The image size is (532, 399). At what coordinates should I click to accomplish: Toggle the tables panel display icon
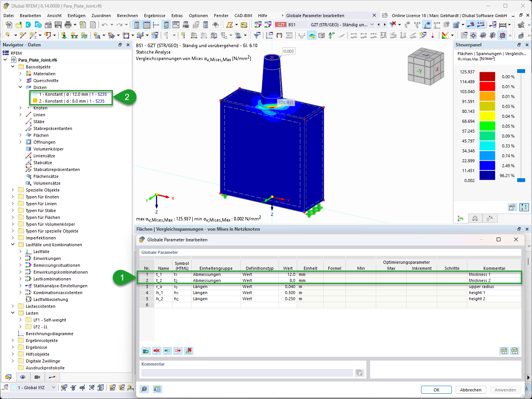(147, 25)
